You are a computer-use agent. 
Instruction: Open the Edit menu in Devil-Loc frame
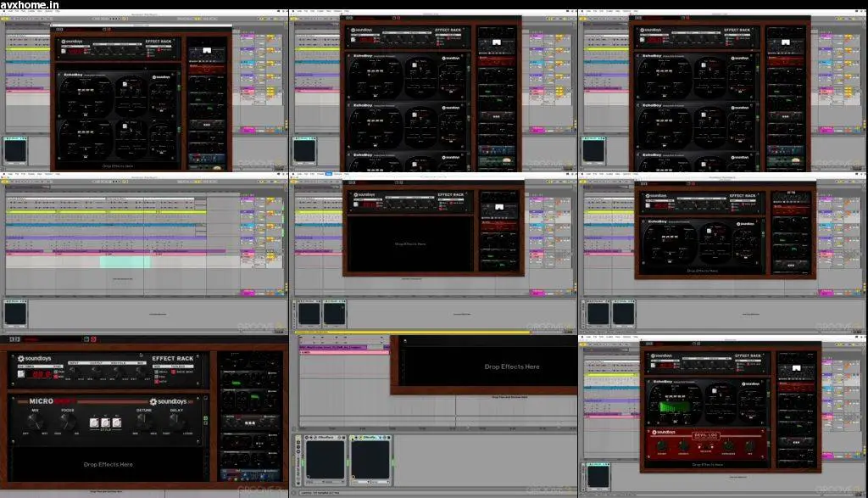click(x=601, y=337)
